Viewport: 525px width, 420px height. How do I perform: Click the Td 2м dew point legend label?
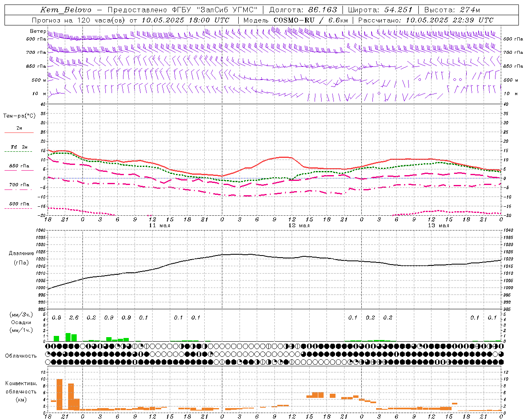(19, 147)
